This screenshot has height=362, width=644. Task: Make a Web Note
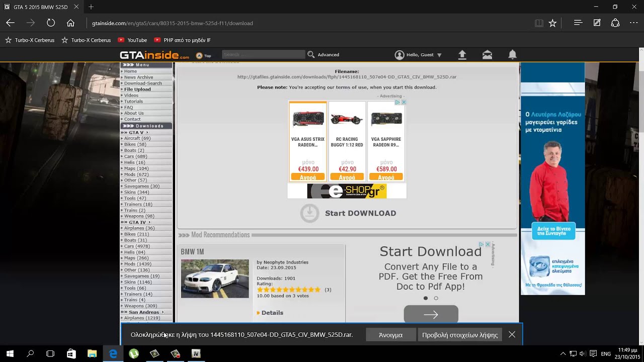click(597, 23)
